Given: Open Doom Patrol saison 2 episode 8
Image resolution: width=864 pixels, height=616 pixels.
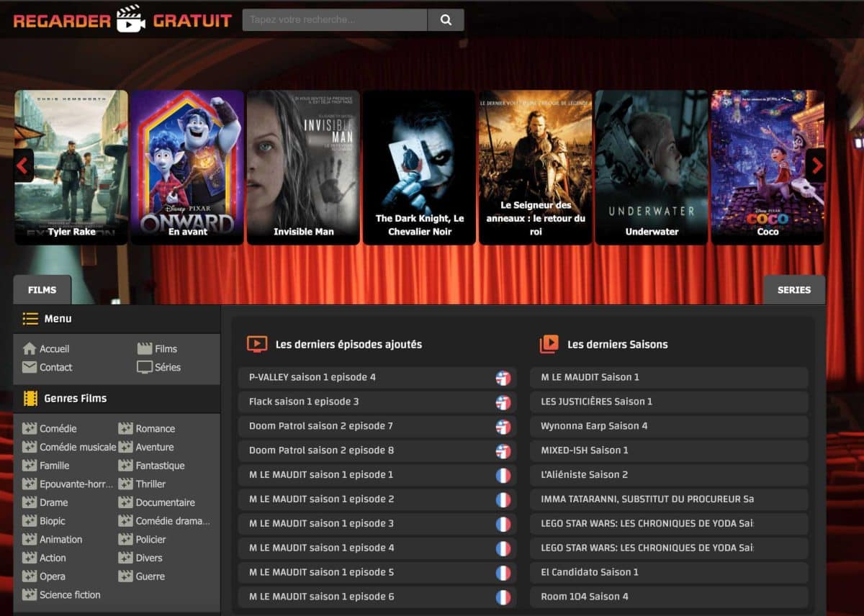Looking at the screenshot, I should 377,450.
